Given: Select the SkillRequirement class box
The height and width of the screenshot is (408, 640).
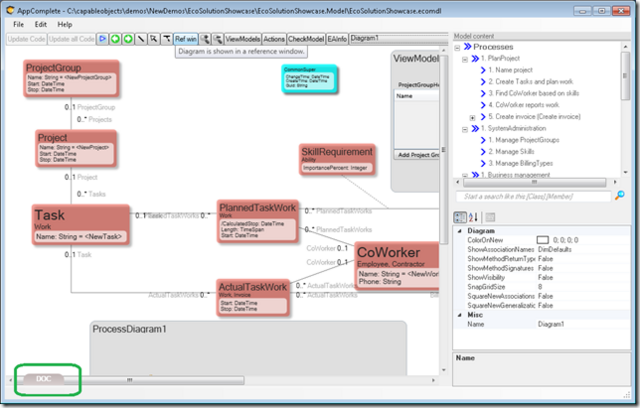Looking at the screenshot, I should (337, 159).
